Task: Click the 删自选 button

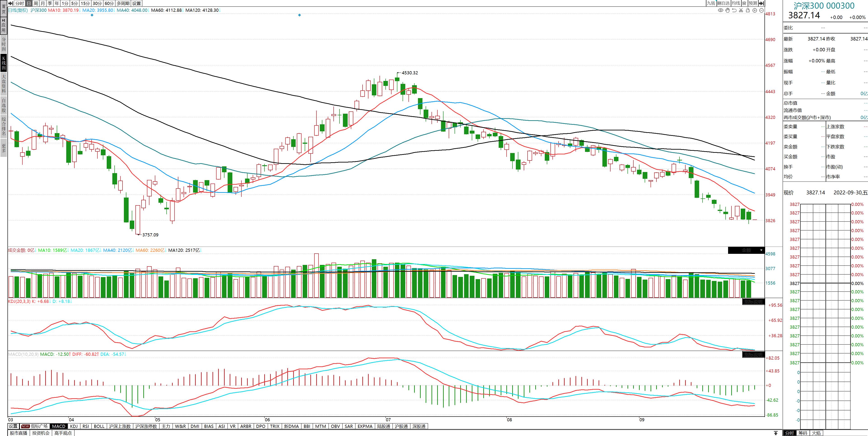Action: 723,3
